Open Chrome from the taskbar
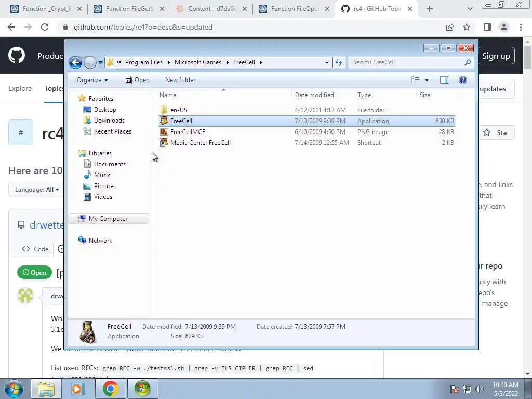 coord(110,389)
